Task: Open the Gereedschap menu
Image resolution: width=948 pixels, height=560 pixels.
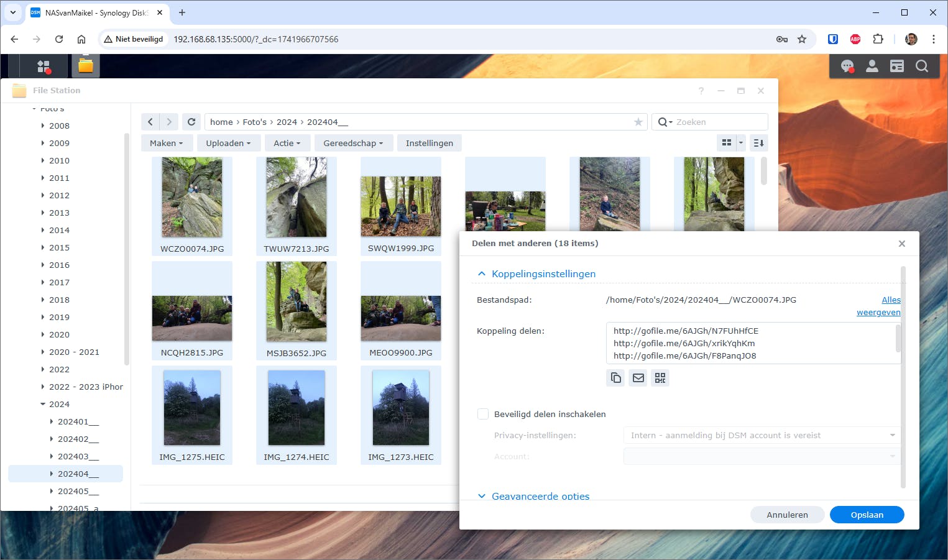Action: tap(352, 143)
